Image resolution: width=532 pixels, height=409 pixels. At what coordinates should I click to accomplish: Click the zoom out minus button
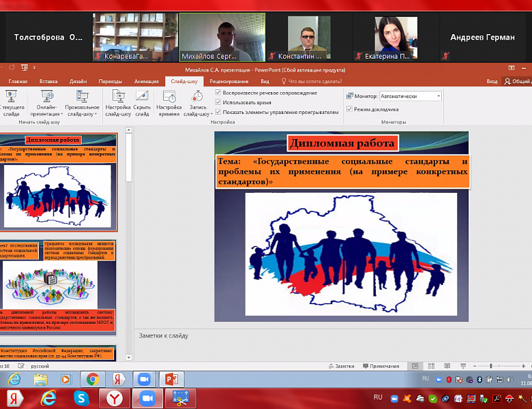(475, 366)
